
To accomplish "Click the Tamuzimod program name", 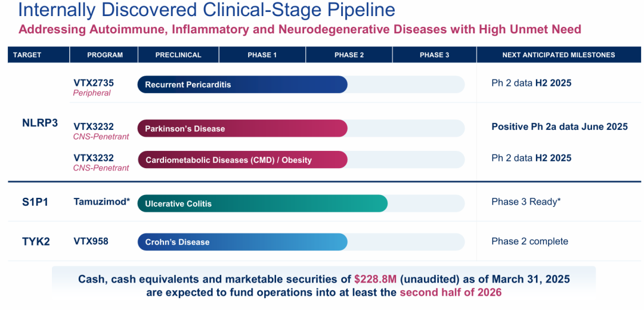I will coord(102,201).
